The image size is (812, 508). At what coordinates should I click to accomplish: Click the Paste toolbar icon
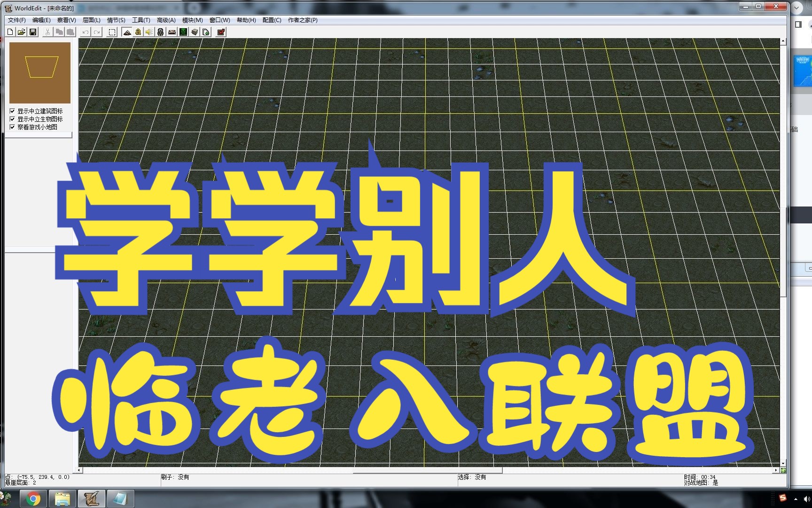coord(70,32)
